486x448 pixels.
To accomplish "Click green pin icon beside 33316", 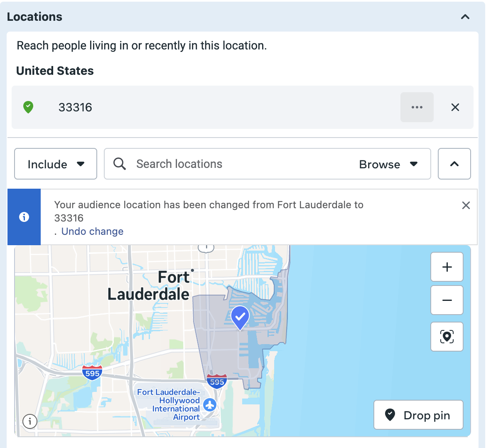I will [28, 107].
